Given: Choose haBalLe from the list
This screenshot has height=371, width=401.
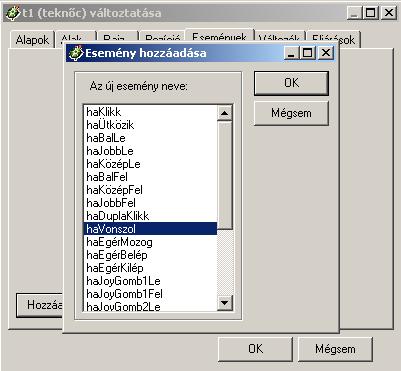Looking at the screenshot, I should click(x=150, y=138).
